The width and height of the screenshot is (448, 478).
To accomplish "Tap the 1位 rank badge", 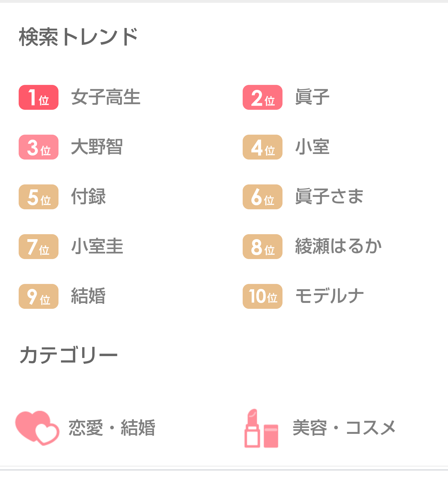I will click(x=39, y=97).
